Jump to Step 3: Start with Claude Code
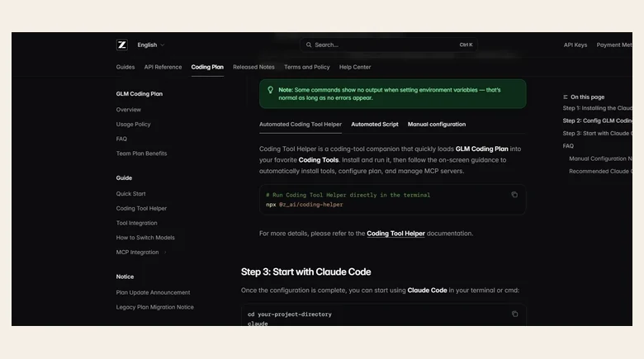This screenshot has width=644, height=359. click(x=598, y=133)
